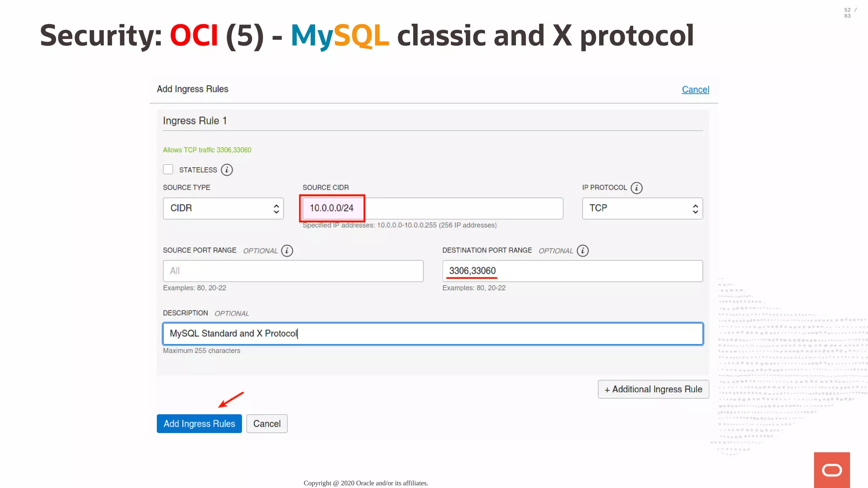Enable the Stateless checkbox

(168, 169)
